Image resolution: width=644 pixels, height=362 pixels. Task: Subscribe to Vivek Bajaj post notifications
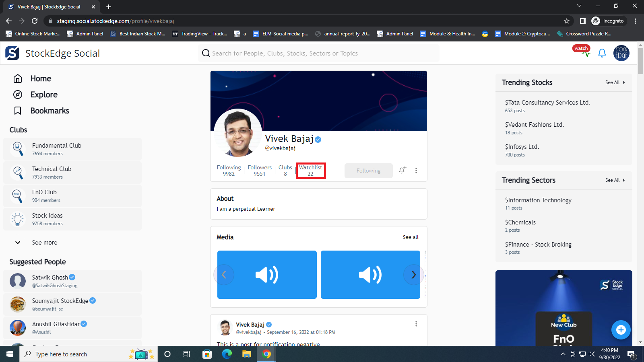402,170
